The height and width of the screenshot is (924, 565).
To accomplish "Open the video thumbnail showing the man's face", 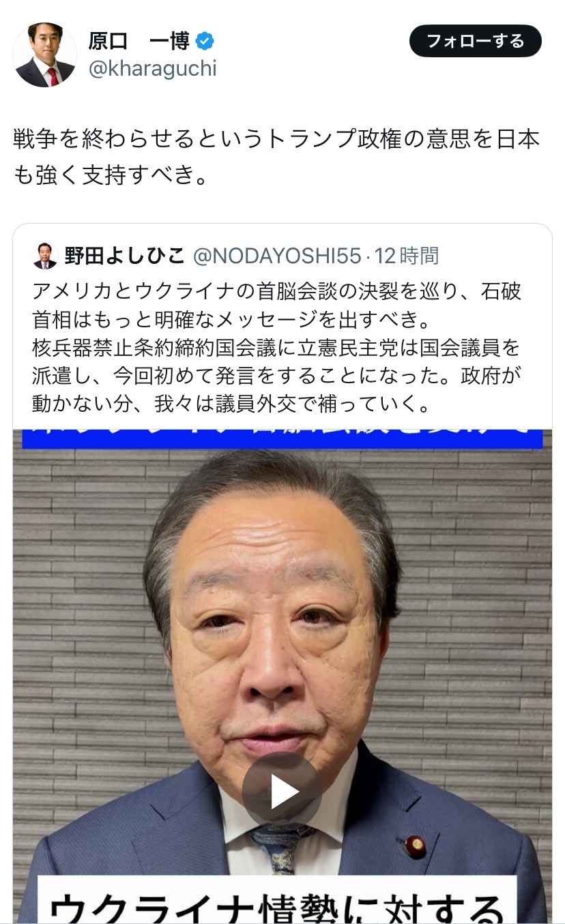I will pos(282,676).
